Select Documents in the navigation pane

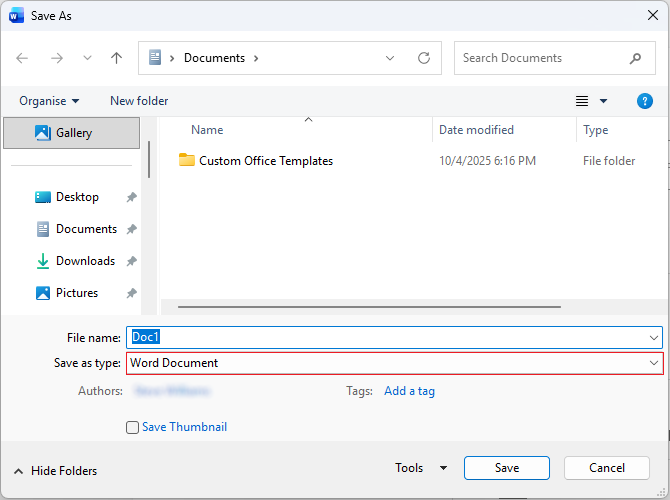click(86, 229)
